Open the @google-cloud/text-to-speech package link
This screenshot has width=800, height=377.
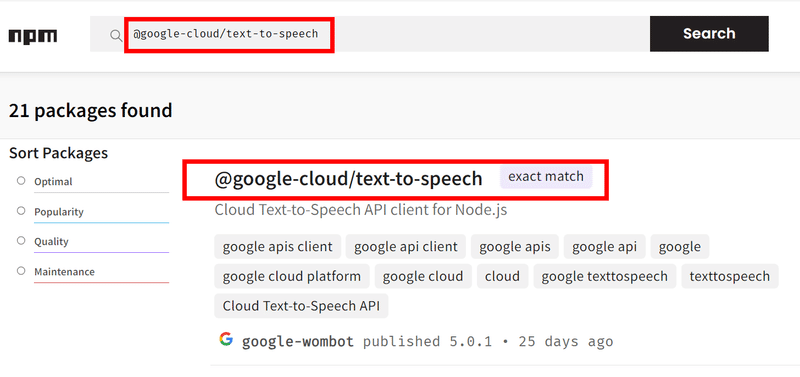point(348,179)
